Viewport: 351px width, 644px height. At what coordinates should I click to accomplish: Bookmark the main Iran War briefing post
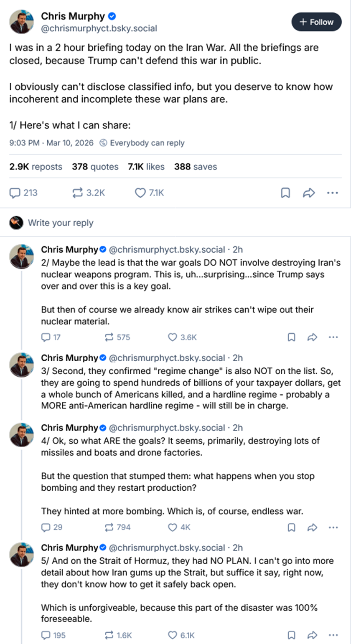click(x=285, y=193)
